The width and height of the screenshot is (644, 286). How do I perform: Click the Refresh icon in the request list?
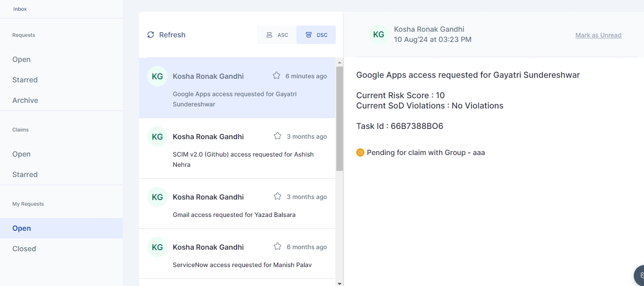click(x=151, y=35)
